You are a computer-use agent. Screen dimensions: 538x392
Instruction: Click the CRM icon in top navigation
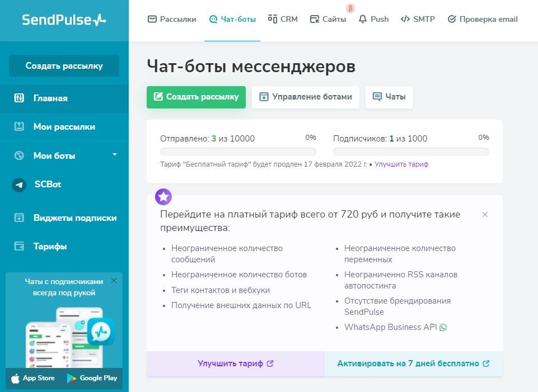273,19
